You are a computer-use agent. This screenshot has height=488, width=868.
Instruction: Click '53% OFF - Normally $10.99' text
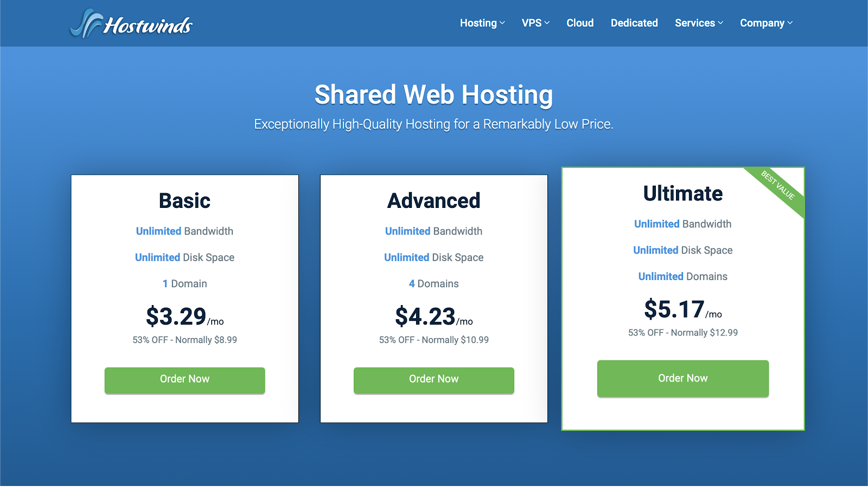coord(433,340)
